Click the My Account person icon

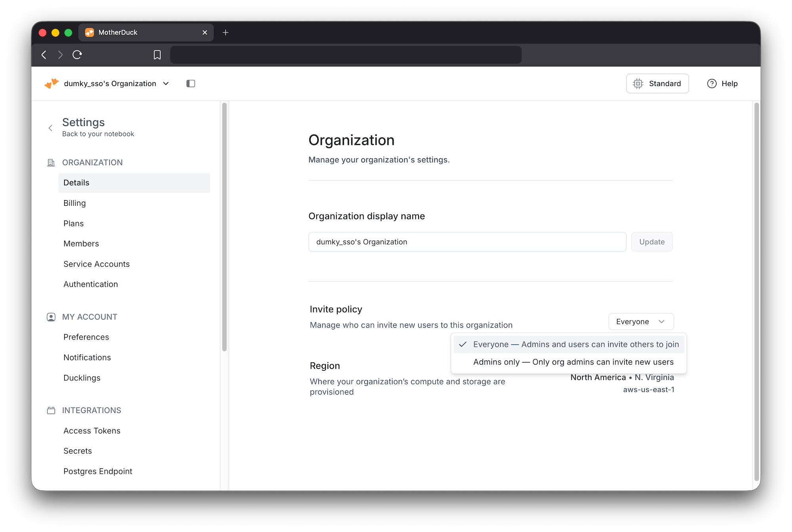tap(51, 317)
